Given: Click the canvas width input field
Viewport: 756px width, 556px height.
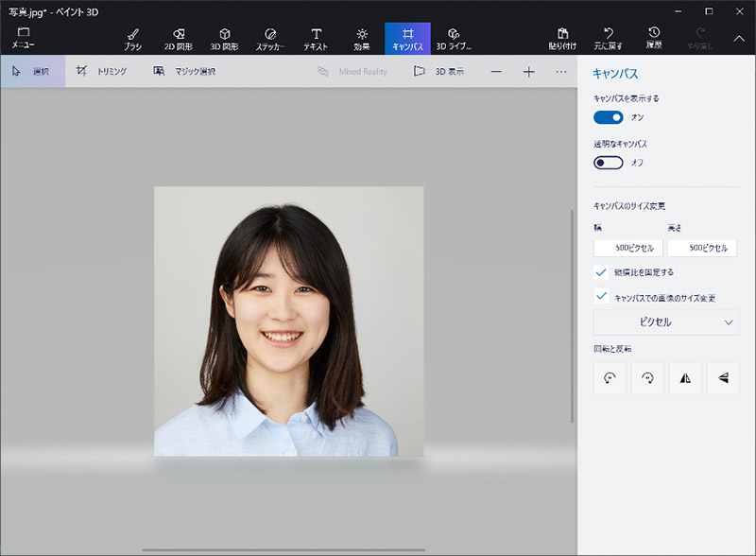Looking at the screenshot, I should point(627,248).
